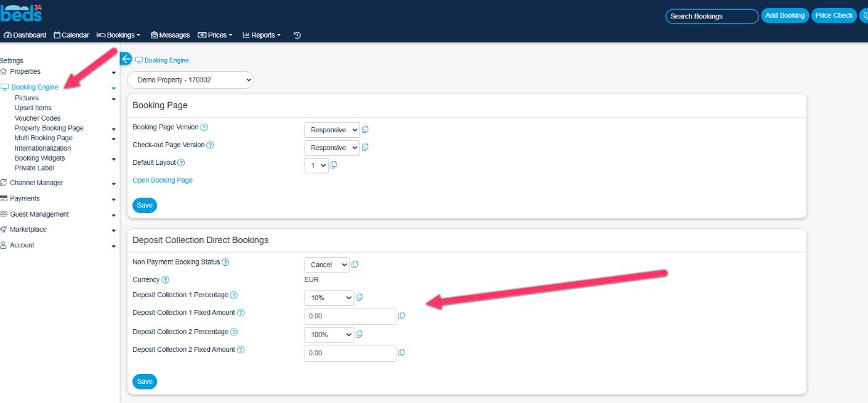
Task: Click the Search Bookings field
Action: pyautogui.click(x=712, y=16)
